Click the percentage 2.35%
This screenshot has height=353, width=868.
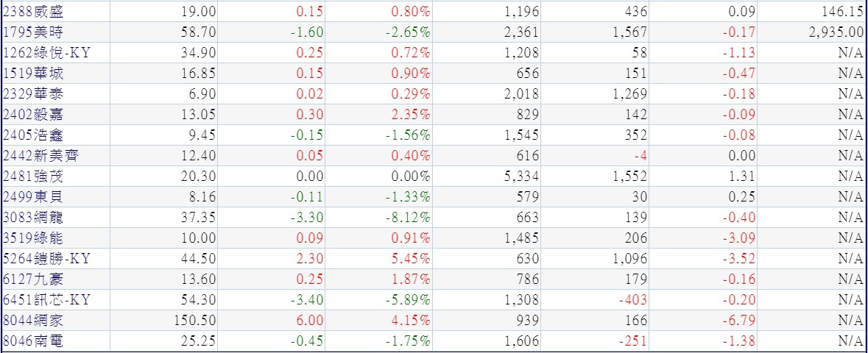click(411, 115)
